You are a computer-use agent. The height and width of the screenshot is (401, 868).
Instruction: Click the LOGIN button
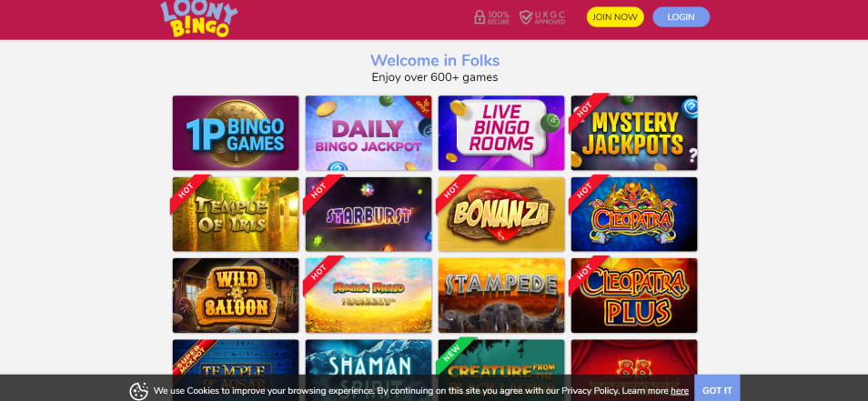(681, 17)
